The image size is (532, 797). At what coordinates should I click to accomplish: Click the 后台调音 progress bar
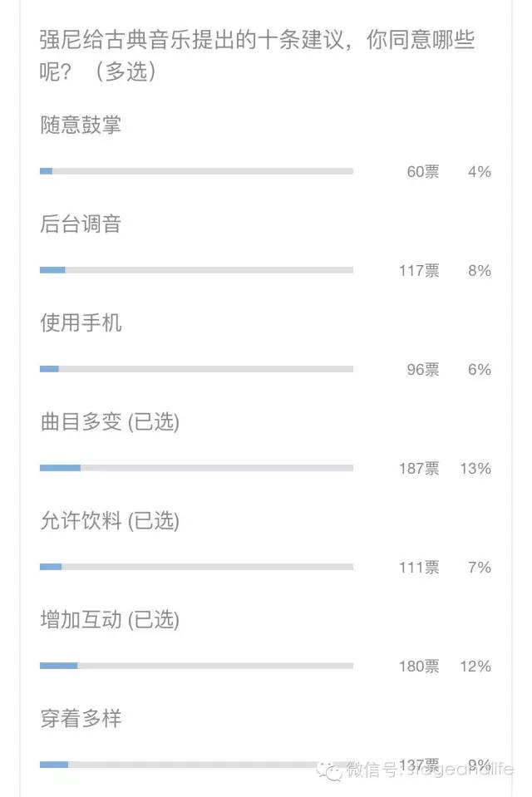(x=196, y=270)
